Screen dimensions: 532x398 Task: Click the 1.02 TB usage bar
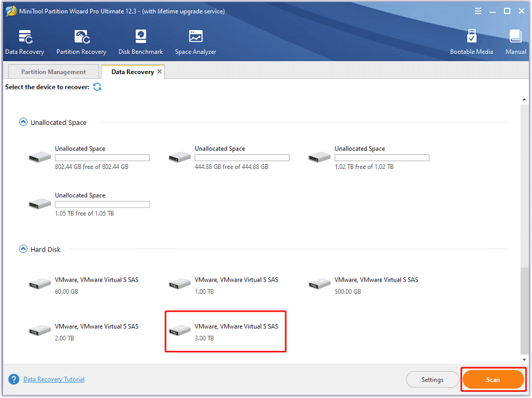(381, 157)
